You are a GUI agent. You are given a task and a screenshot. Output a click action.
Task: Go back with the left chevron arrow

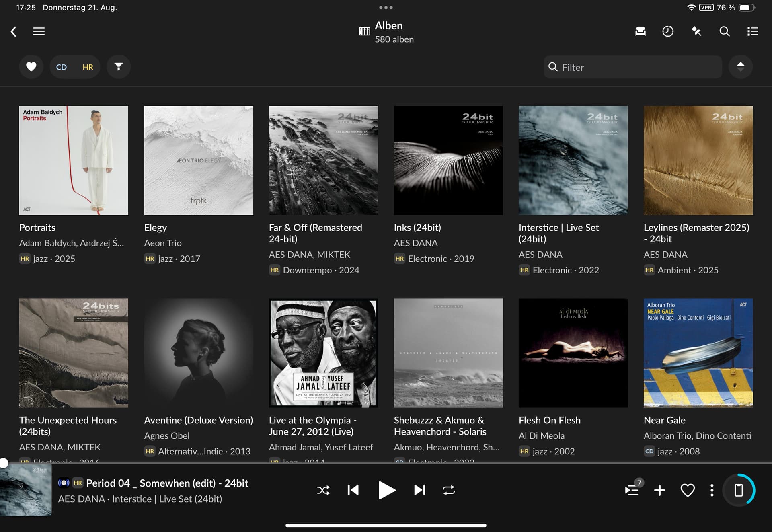[14, 31]
